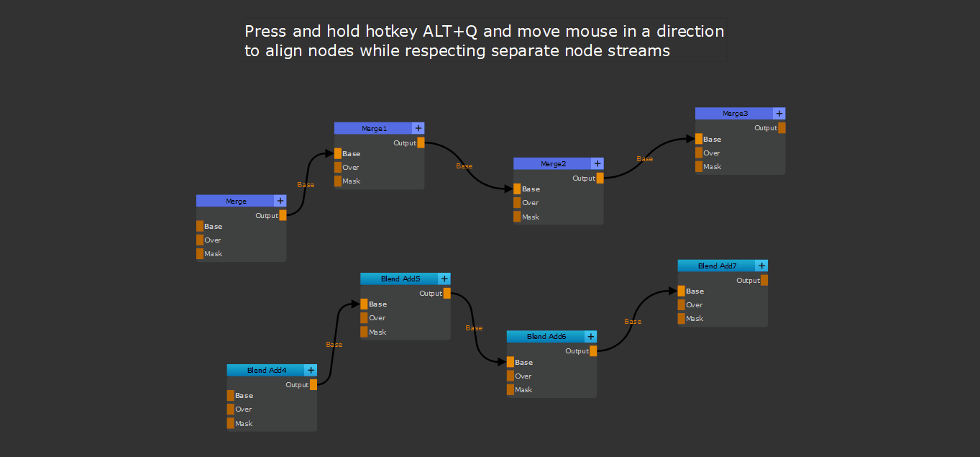Click Base input port on Merge2
980x457 pixels.
[517, 189]
